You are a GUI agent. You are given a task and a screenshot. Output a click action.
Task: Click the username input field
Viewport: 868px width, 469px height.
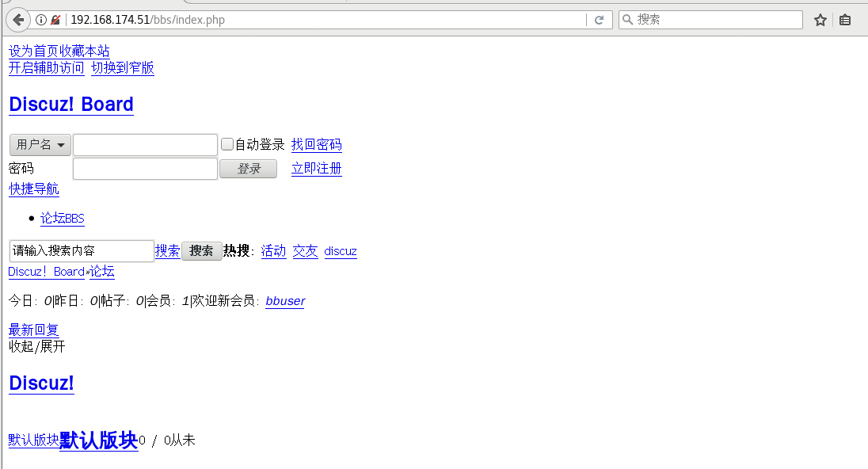coord(145,145)
